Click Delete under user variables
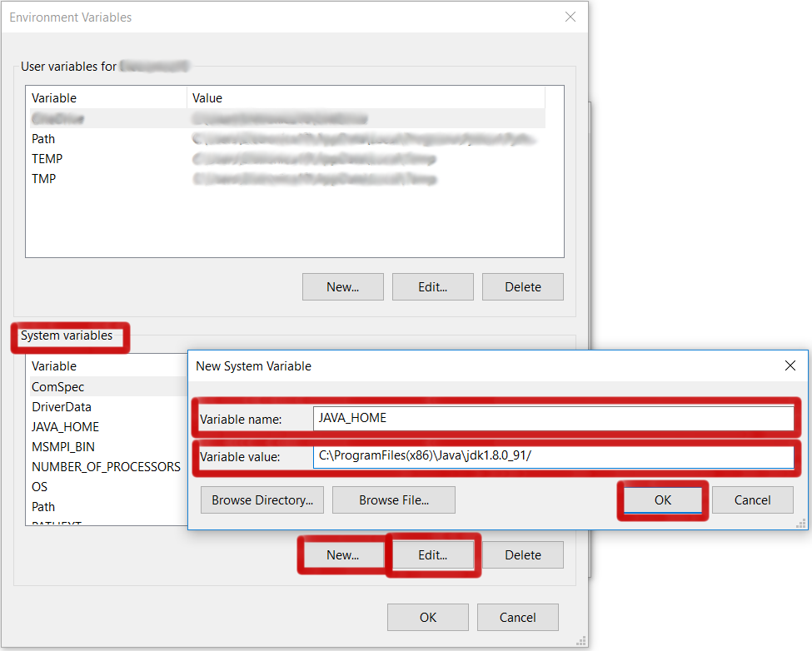 click(x=522, y=286)
